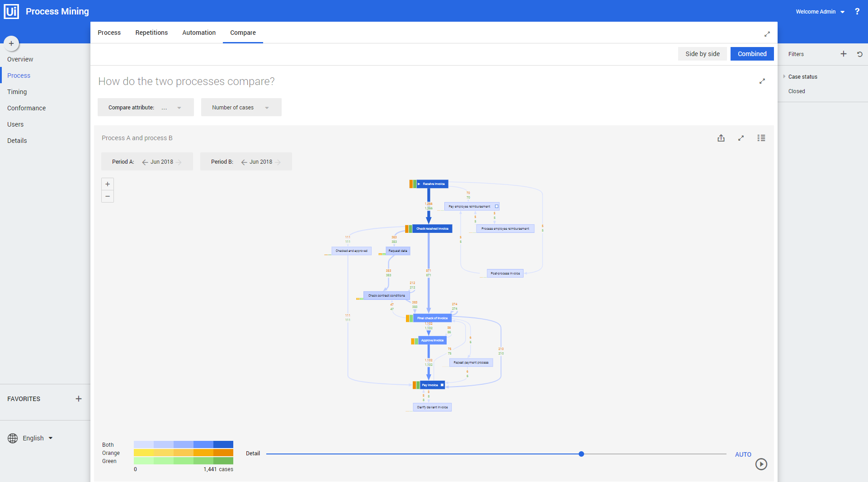Click the Detail slider handle

(581, 454)
